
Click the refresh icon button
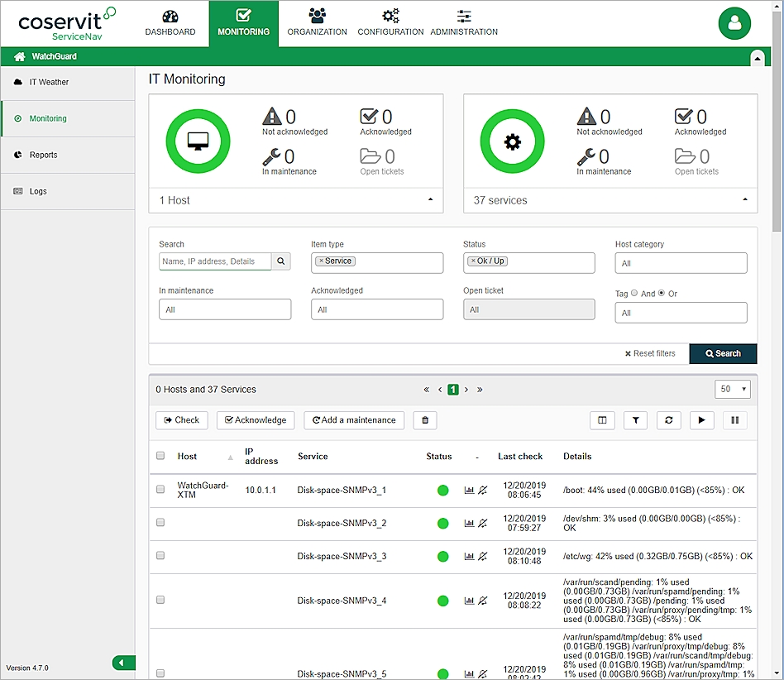point(668,420)
